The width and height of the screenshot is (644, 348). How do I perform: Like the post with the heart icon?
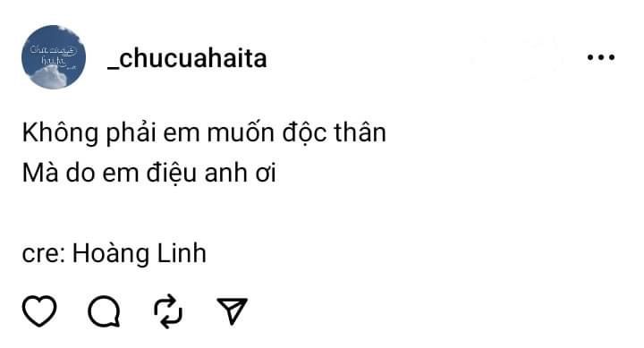tap(39, 311)
